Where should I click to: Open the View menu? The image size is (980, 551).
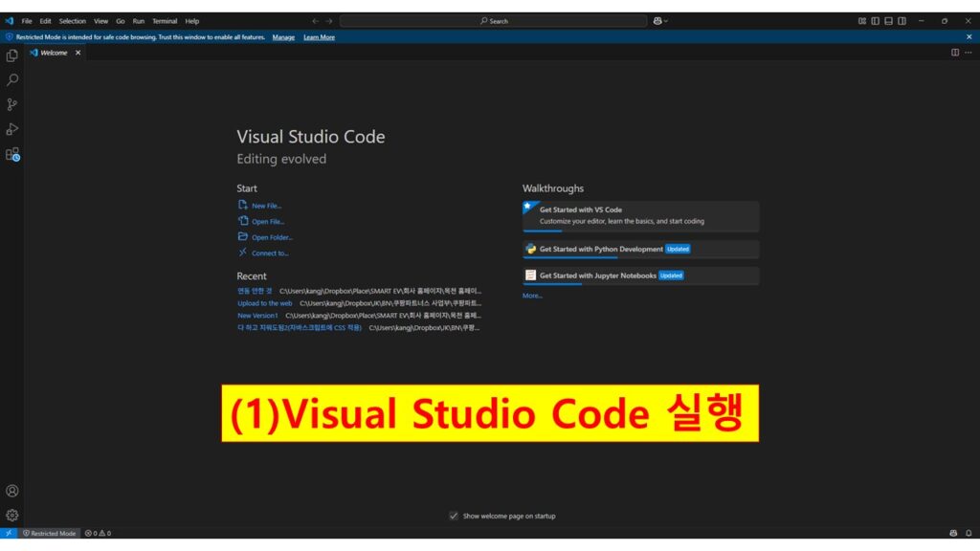point(100,21)
